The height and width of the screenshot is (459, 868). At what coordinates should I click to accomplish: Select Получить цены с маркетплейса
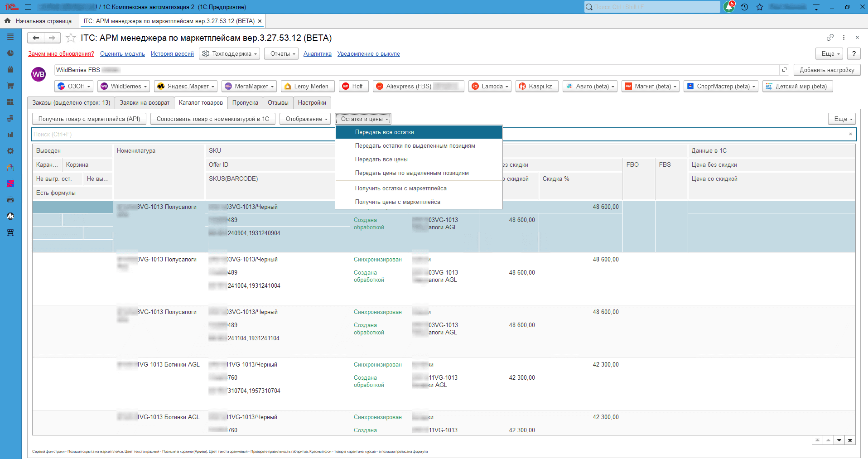[x=419, y=202]
